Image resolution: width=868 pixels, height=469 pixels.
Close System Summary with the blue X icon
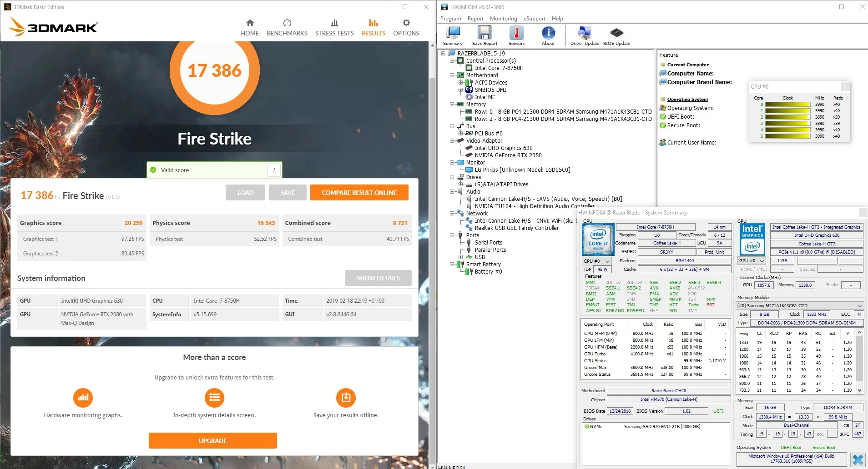[x=858, y=460]
